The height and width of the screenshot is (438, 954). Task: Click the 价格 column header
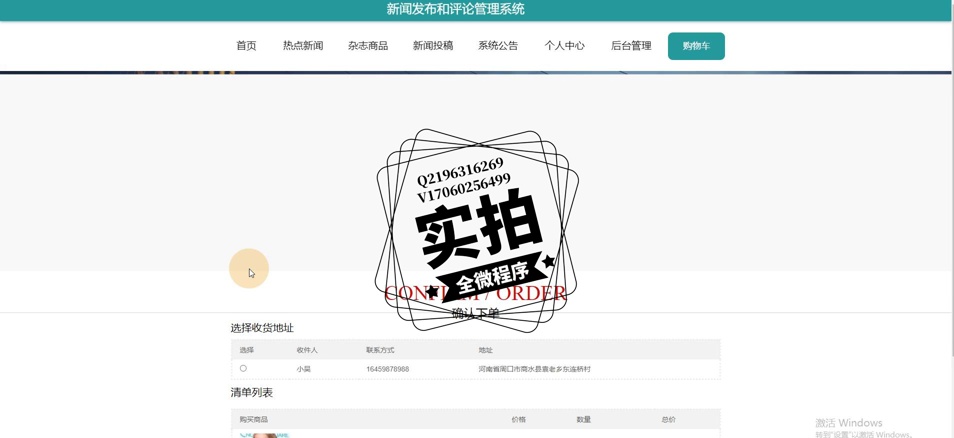pos(518,419)
